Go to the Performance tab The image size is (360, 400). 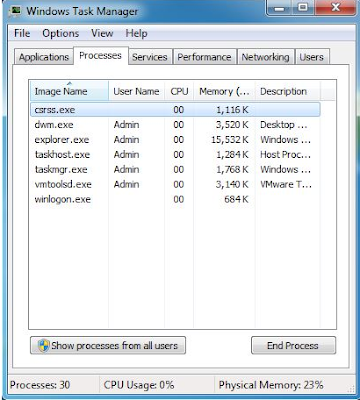point(204,57)
